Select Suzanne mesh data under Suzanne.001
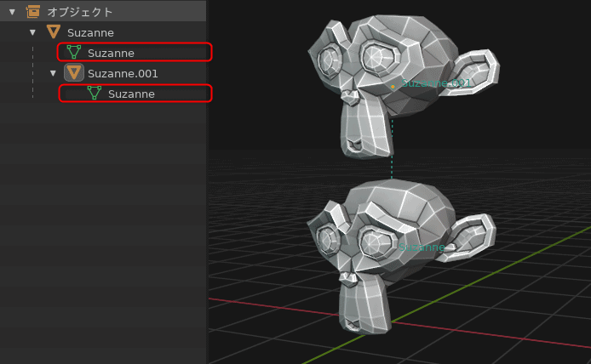Viewport: 591px width, 364px height. pos(131,94)
